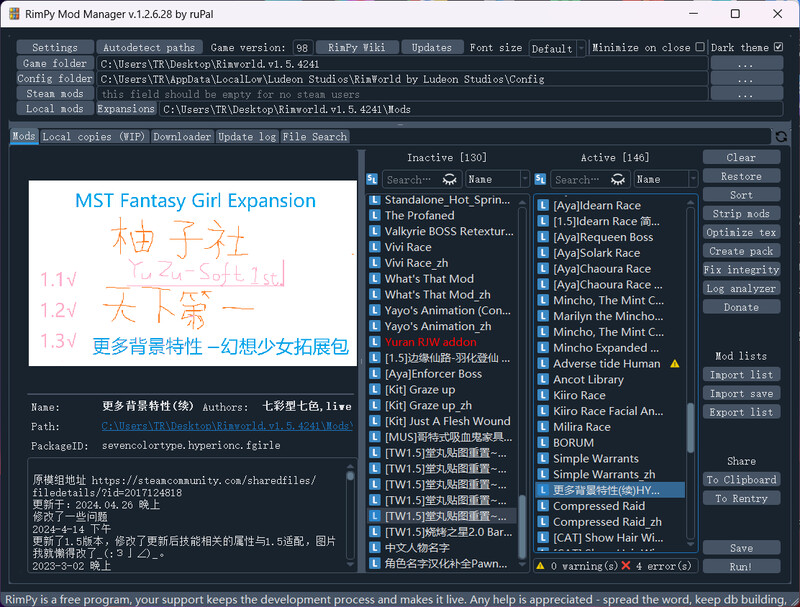Screen dimensions: 800x607
Task: Open the Inactive list Name sort dropdown
Action: pyautogui.click(x=496, y=179)
